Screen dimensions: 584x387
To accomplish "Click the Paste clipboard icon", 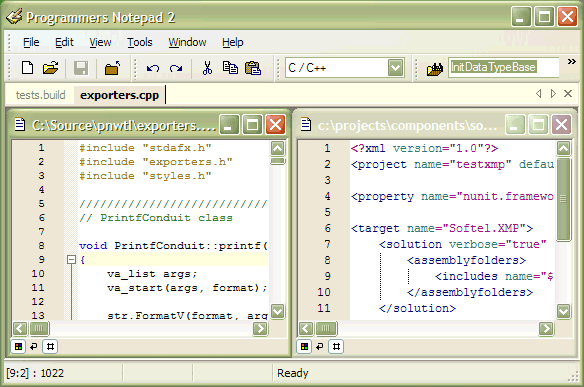I will (253, 68).
